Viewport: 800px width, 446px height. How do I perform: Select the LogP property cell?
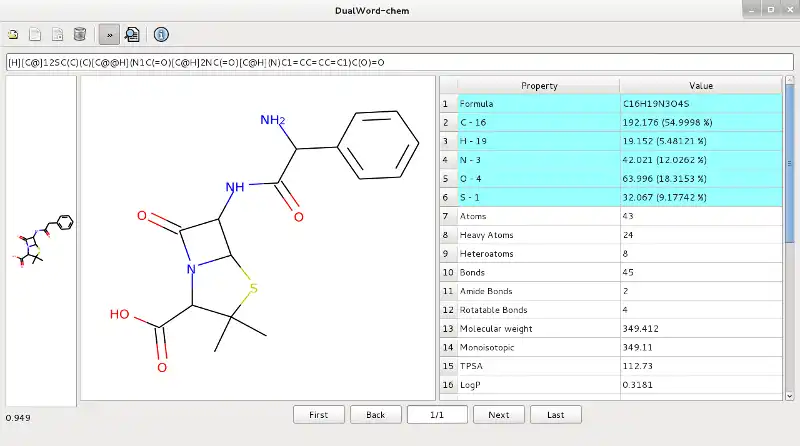click(x=539, y=385)
